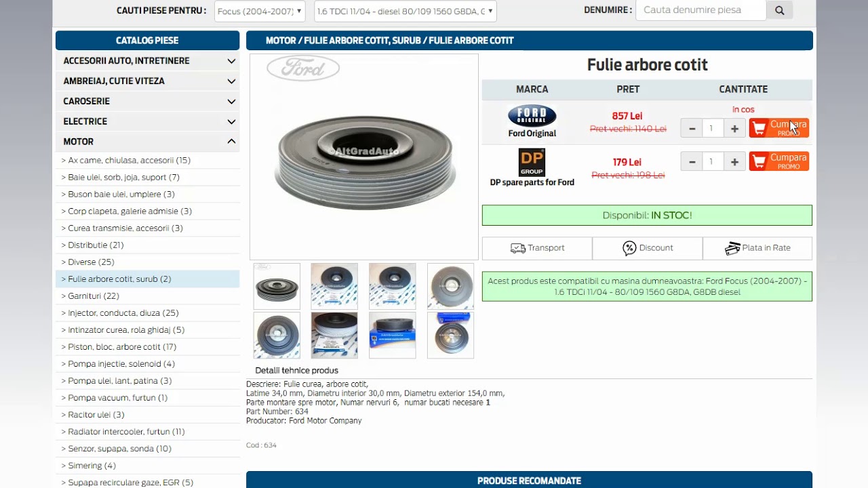868x488 pixels.
Task: Open Baie ulei, sorb, joja, suport (7)
Action: (121, 178)
